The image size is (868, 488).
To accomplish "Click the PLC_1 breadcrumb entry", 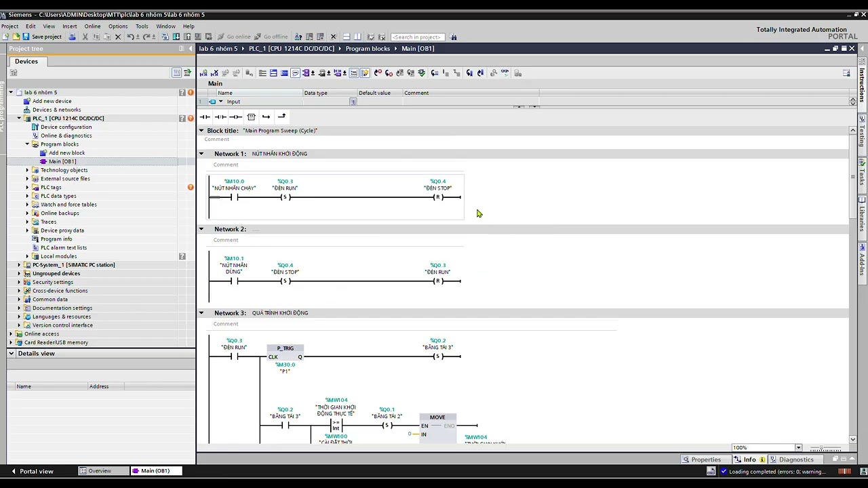I will [292, 49].
